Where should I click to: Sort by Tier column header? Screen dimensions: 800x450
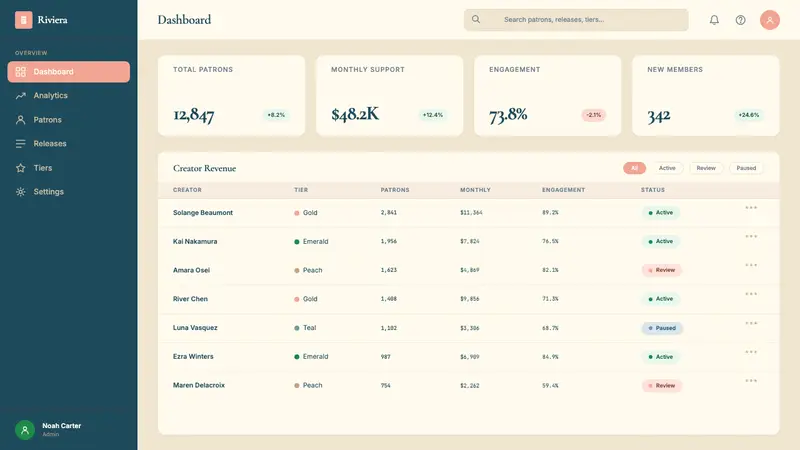point(301,190)
